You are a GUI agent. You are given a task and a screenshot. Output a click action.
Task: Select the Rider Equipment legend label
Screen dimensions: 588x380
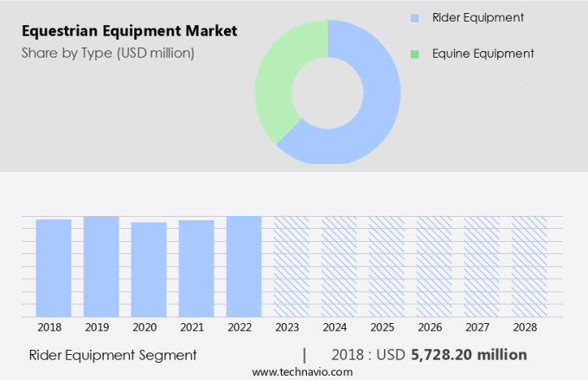click(477, 17)
